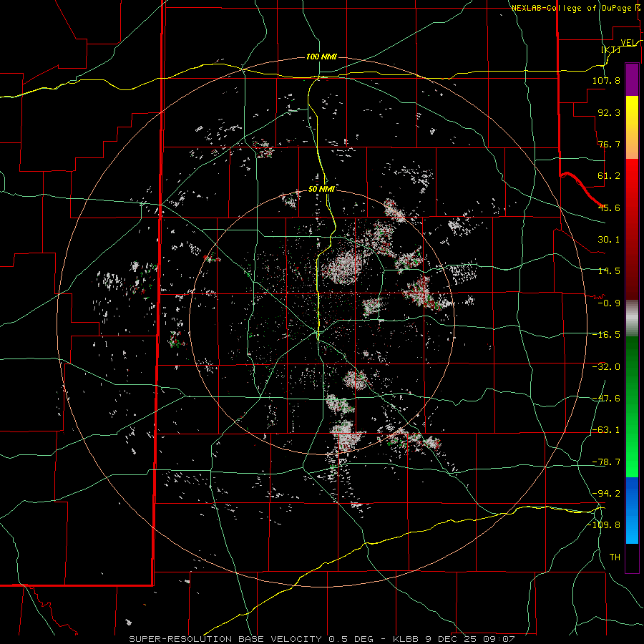Select the -47.6 value on velocity scale

pos(606,399)
